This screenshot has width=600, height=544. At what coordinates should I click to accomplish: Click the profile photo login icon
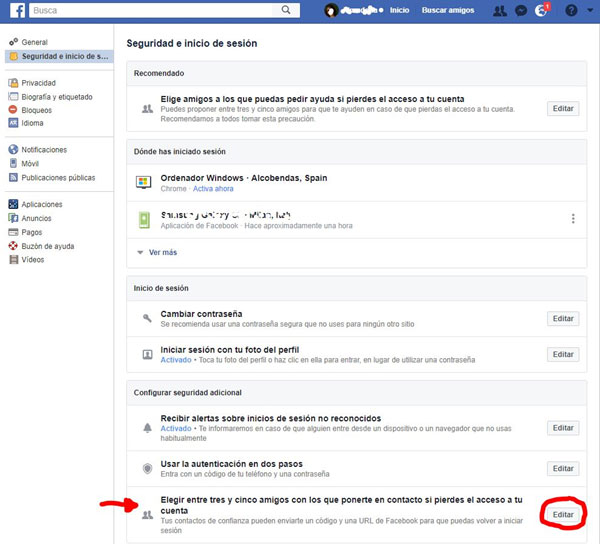(x=147, y=355)
